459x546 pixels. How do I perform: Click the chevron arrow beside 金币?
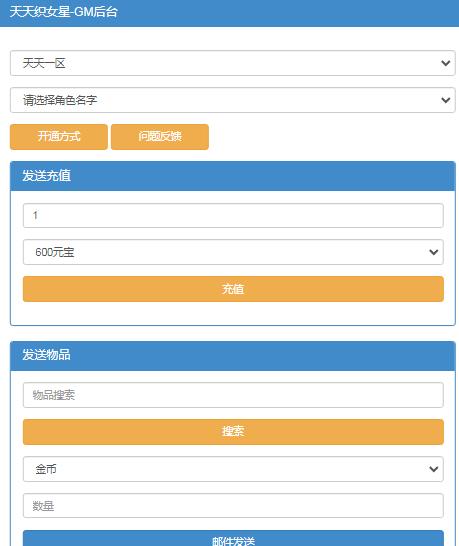tap(434, 469)
